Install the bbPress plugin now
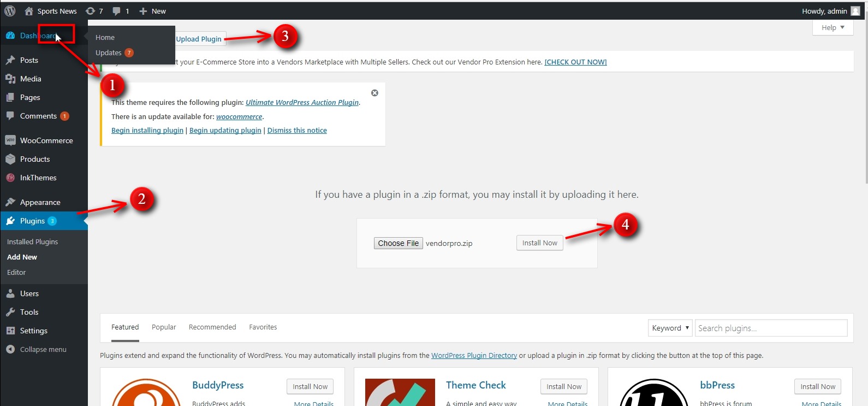 pos(818,386)
